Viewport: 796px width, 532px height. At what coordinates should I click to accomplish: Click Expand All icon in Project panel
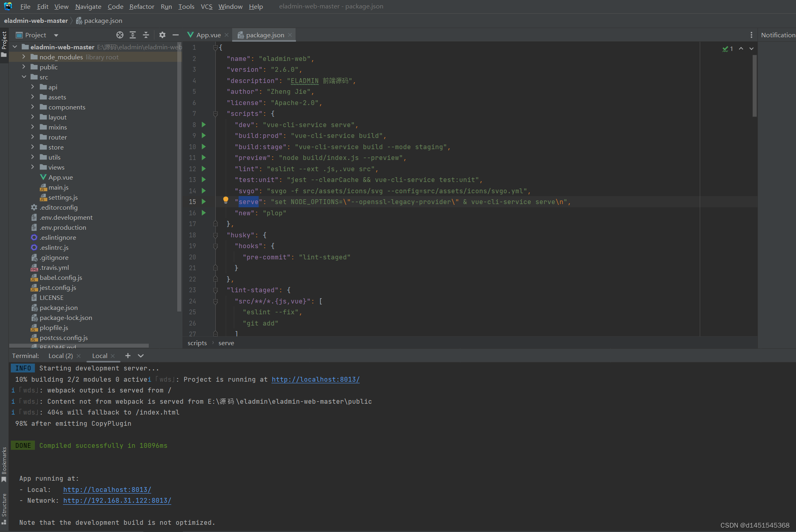tap(133, 35)
